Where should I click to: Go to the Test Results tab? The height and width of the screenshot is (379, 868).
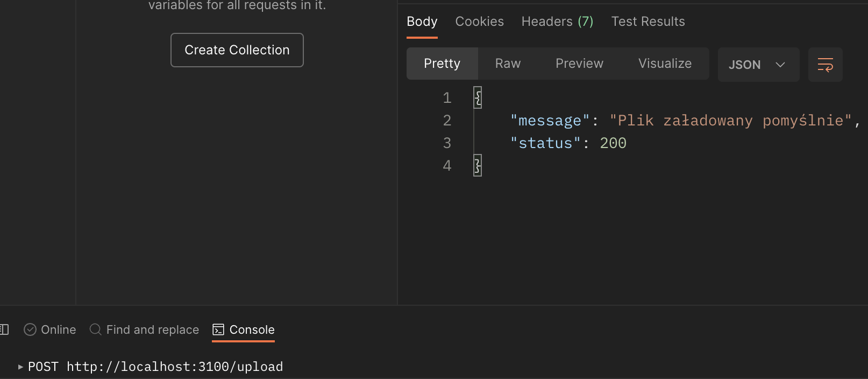tap(648, 22)
